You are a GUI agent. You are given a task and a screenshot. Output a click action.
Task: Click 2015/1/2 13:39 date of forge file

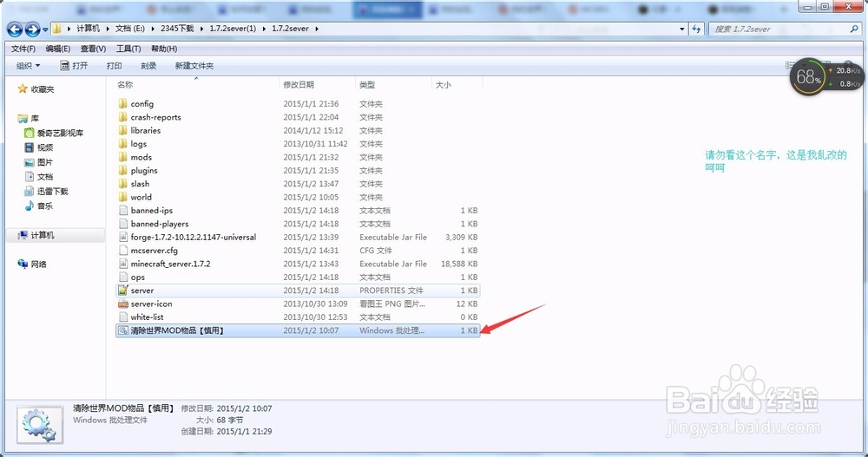pyautogui.click(x=311, y=237)
